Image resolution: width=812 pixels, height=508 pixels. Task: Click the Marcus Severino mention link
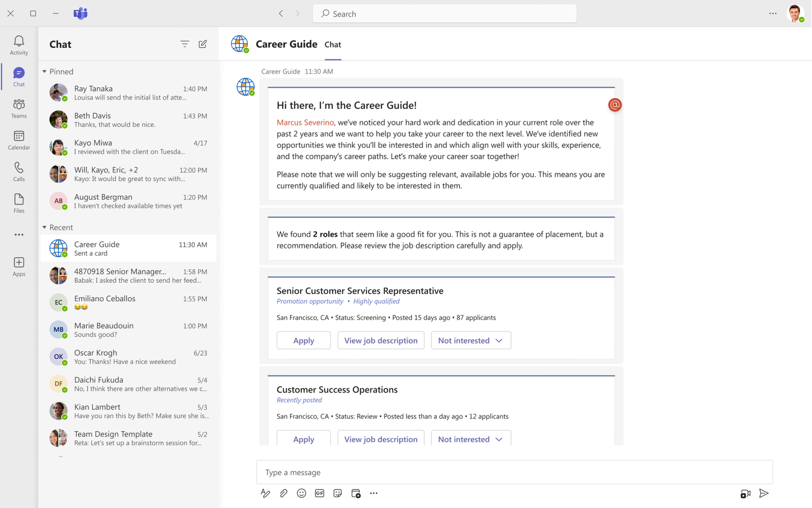[x=305, y=122]
